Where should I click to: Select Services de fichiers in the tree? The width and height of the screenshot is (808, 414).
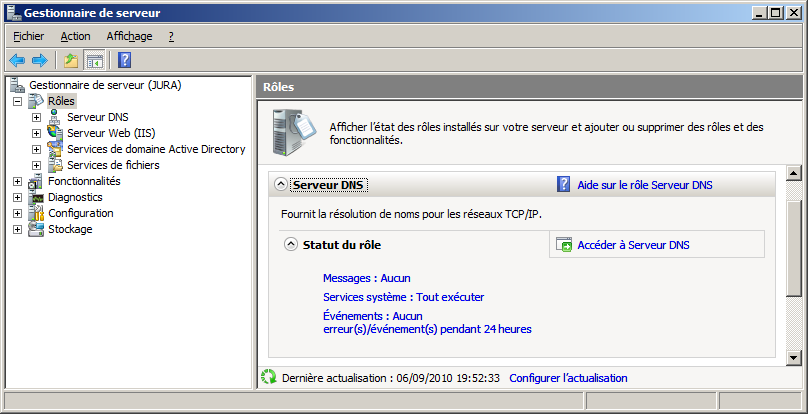[x=112, y=165]
